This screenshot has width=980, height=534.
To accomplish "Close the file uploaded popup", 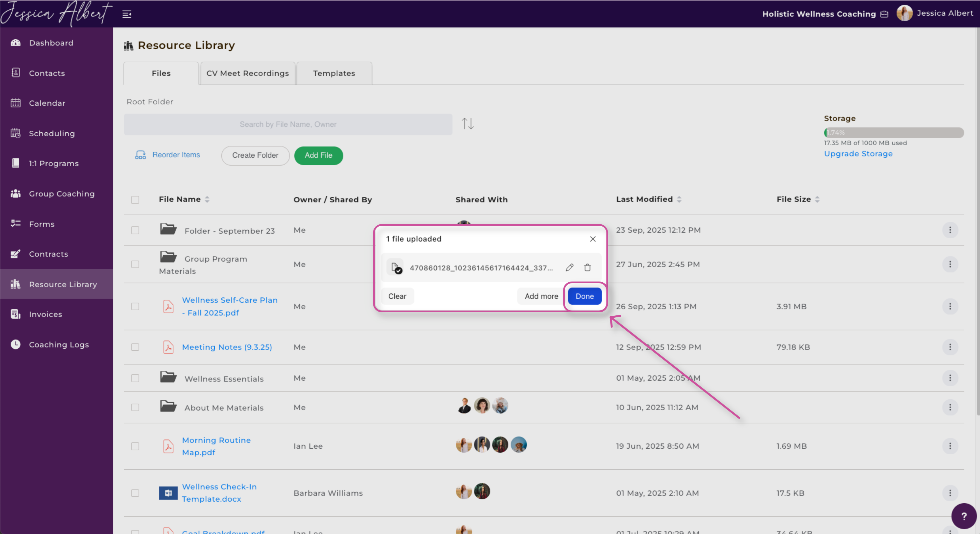I will pyautogui.click(x=593, y=239).
